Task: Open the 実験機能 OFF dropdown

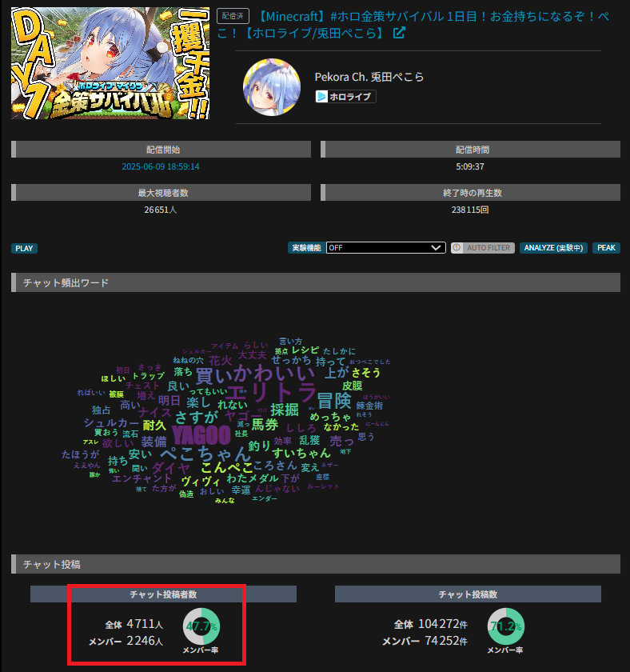Action: pyautogui.click(x=386, y=248)
